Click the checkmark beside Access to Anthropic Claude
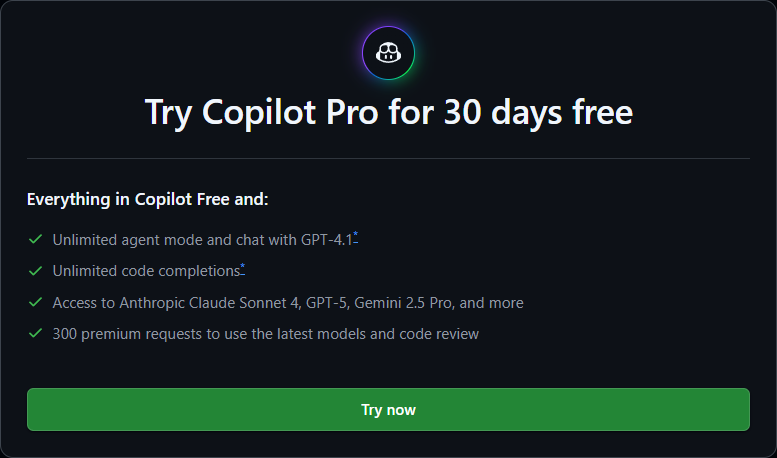This screenshot has width=777, height=458. coord(35,302)
